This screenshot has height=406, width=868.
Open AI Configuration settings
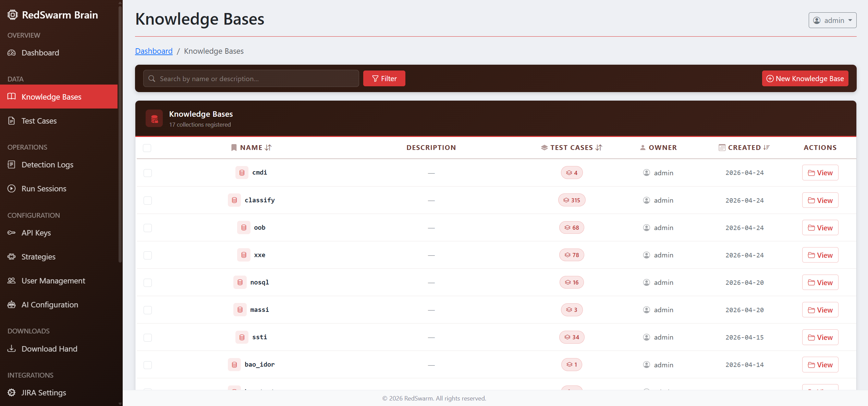(50, 304)
